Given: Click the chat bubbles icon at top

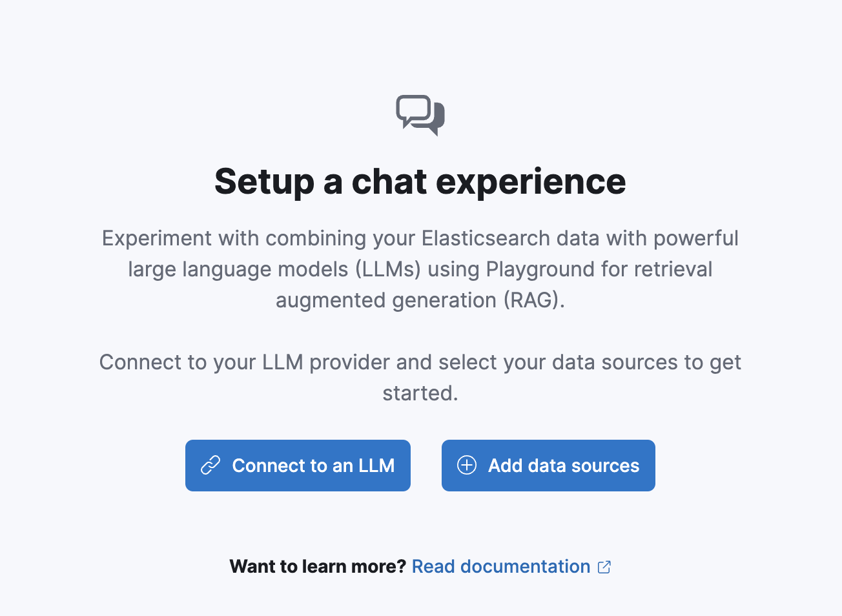Looking at the screenshot, I should [x=420, y=116].
